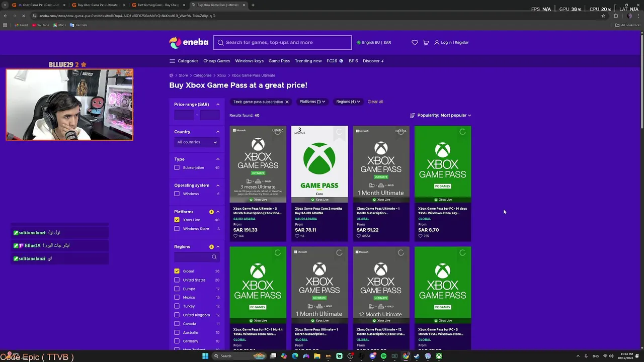Check the Windows Store platform checkbox
Screen dimensions: 644x362
click(x=177, y=229)
